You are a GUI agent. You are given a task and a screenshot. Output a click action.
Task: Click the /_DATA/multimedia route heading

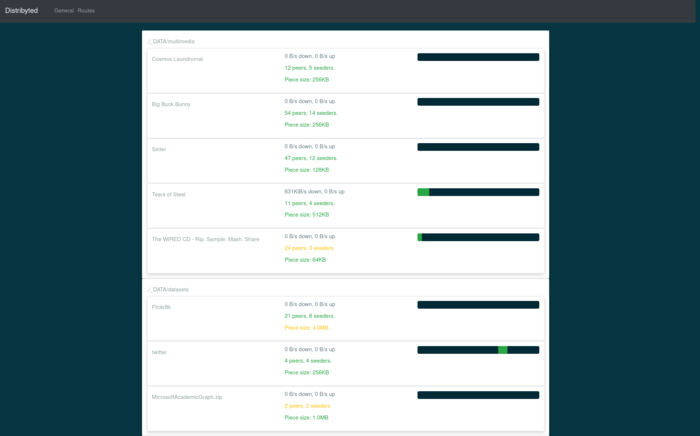[x=171, y=42]
